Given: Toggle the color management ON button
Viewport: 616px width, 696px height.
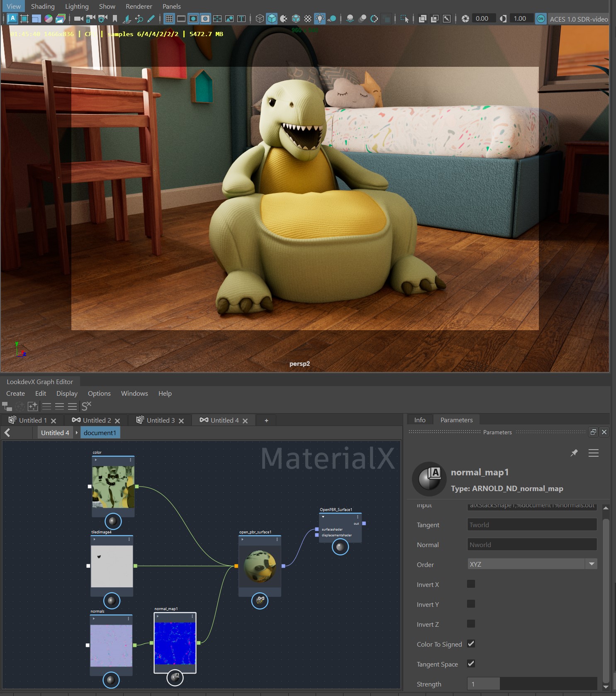Looking at the screenshot, I should coord(541,19).
